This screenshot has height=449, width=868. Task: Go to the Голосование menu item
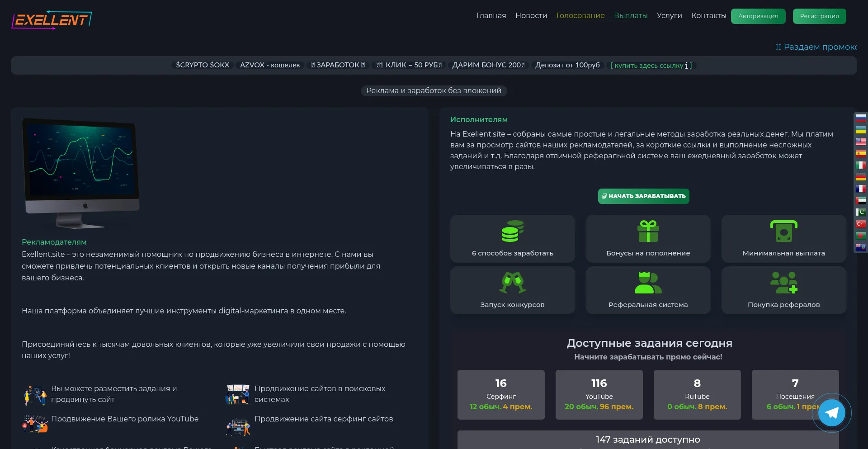(x=580, y=16)
